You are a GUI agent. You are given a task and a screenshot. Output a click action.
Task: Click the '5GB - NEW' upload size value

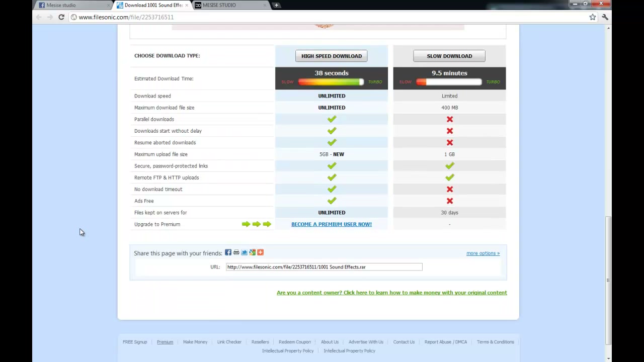point(332,154)
